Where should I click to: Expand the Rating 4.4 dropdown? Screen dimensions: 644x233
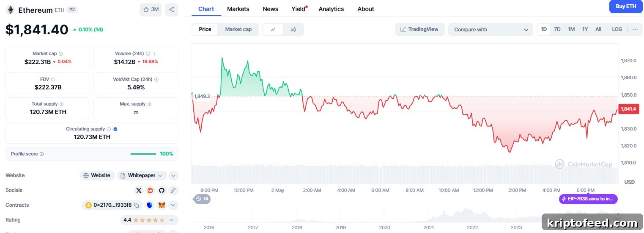(x=149, y=220)
